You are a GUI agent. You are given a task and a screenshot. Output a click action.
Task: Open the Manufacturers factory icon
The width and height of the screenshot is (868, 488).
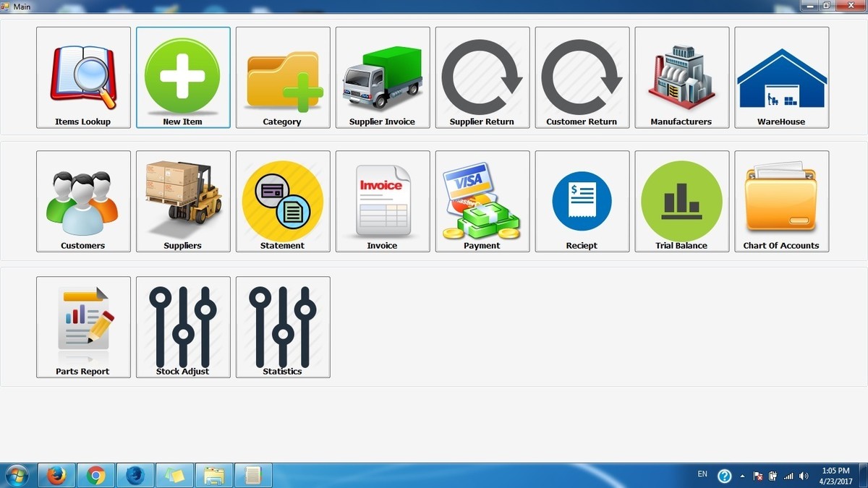(x=682, y=77)
